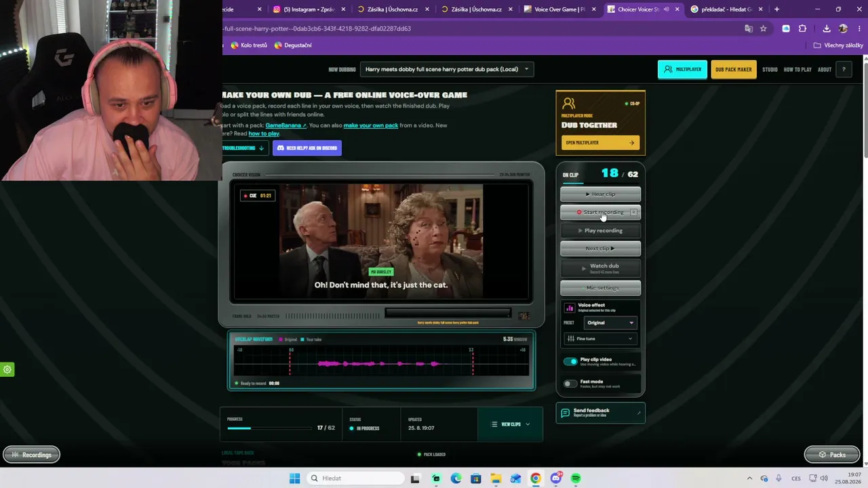Click the Start recording button
Viewport: 868px width, 488px height.
coord(600,212)
